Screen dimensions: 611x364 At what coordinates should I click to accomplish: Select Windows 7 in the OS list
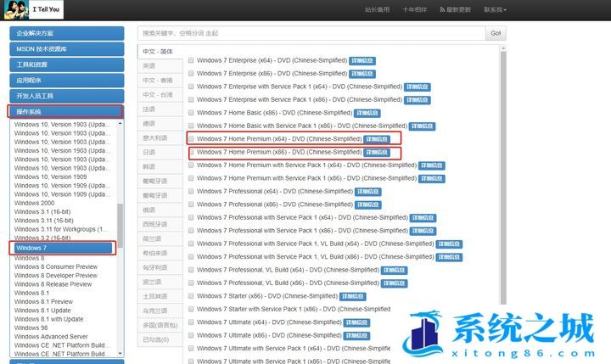click(63, 248)
